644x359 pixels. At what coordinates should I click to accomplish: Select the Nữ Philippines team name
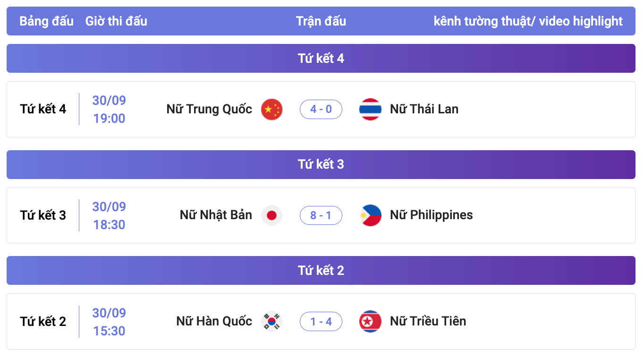point(431,215)
